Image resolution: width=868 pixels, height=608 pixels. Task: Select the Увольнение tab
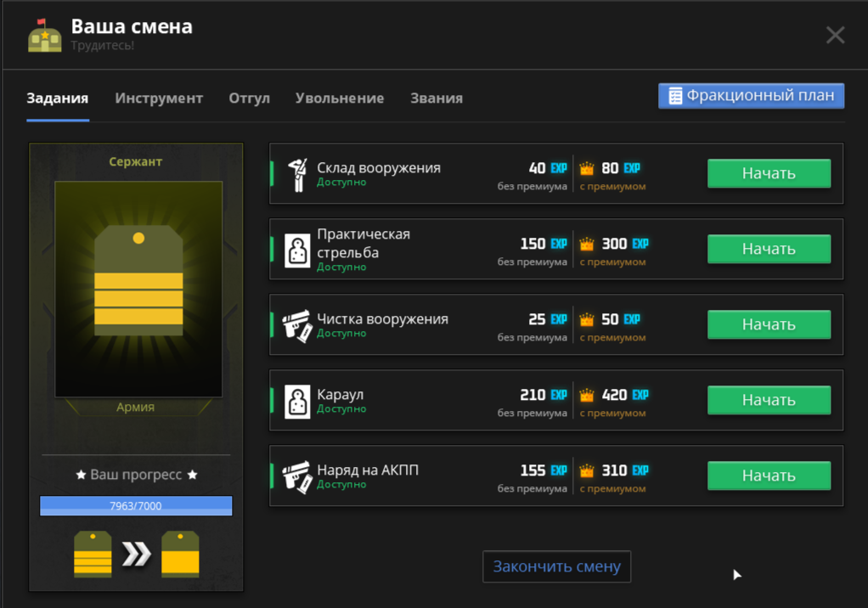340,99
